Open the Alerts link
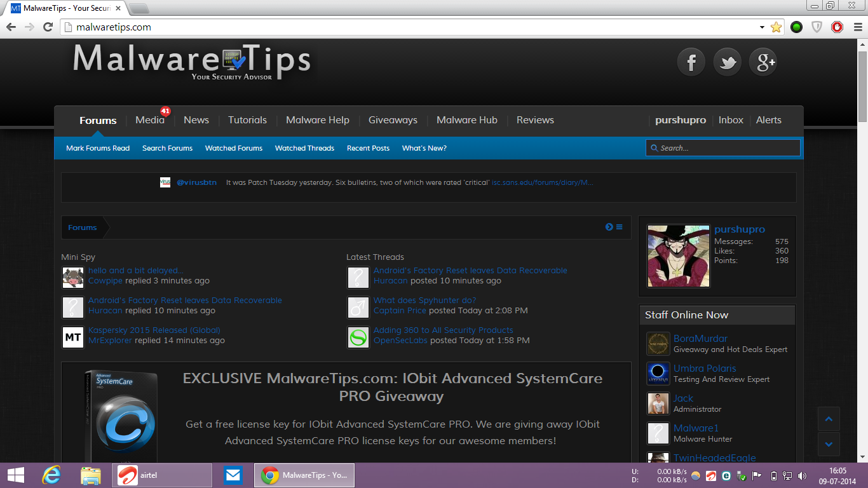This screenshot has width=868, height=488. tap(769, 120)
